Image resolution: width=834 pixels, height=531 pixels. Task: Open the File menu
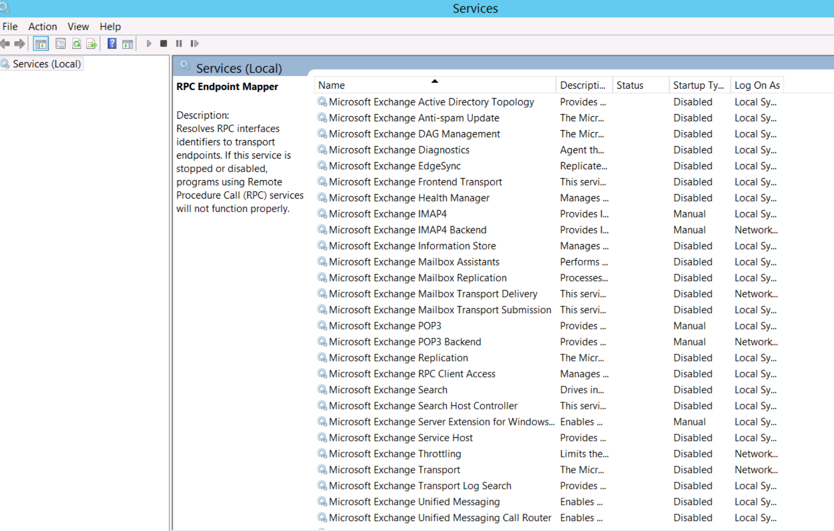coord(10,27)
